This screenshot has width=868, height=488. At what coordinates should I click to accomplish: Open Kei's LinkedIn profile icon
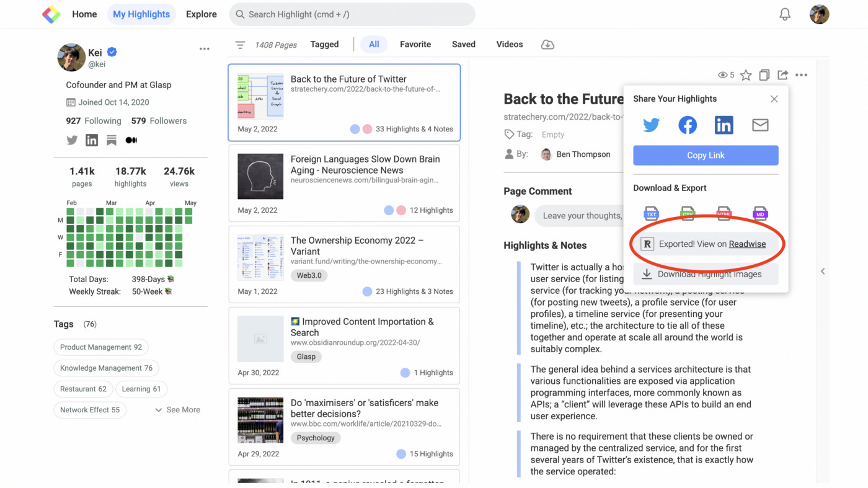92,140
